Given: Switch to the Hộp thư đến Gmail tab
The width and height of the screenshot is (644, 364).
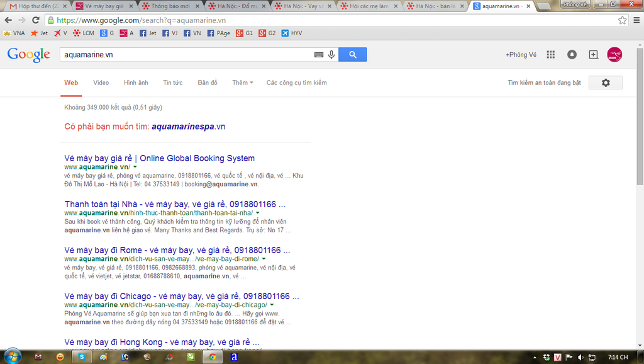Looking at the screenshot, I should (35, 6).
